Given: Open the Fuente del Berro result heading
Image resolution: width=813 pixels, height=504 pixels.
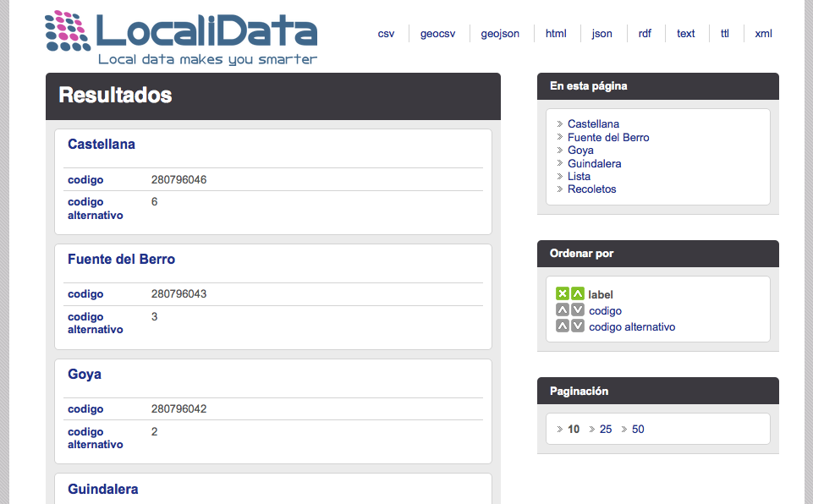Looking at the screenshot, I should coord(121,260).
